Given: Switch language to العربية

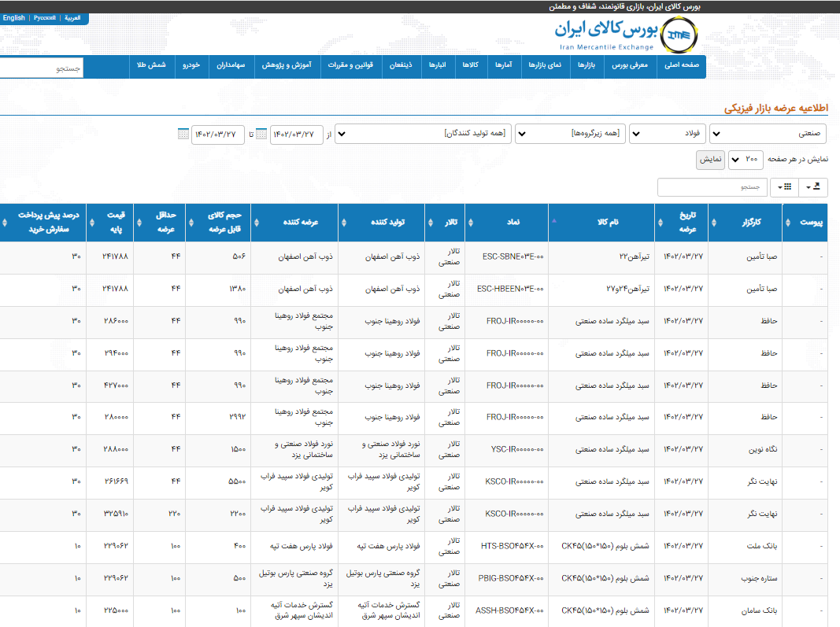Looking at the screenshot, I should click(73, 17).
